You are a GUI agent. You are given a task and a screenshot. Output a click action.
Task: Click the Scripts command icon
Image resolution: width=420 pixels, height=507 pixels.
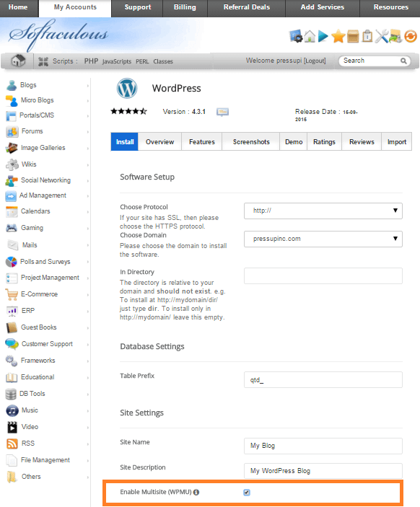tap(43, 61)
